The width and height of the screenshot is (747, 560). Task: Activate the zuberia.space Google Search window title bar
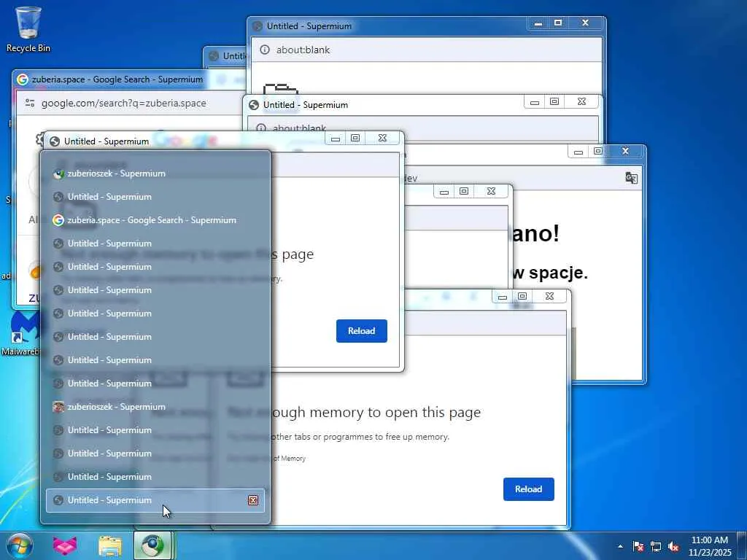click(x=117, y=79)
